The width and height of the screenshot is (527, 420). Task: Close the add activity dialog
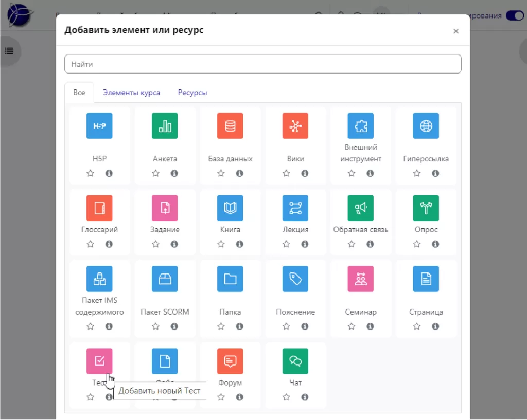click(455, 31)
